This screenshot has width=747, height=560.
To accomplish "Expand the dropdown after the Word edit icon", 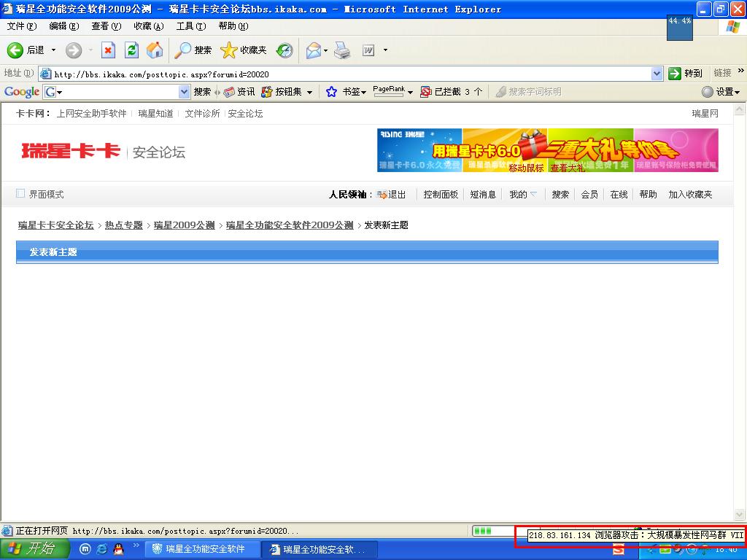I will [385, 50].
